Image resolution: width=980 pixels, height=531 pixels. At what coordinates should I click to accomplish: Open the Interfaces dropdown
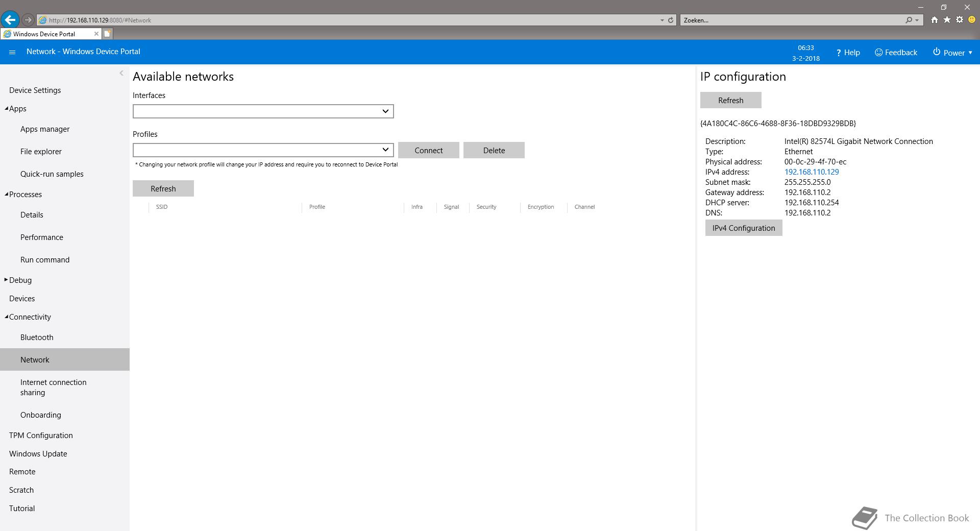click(263, 111)
